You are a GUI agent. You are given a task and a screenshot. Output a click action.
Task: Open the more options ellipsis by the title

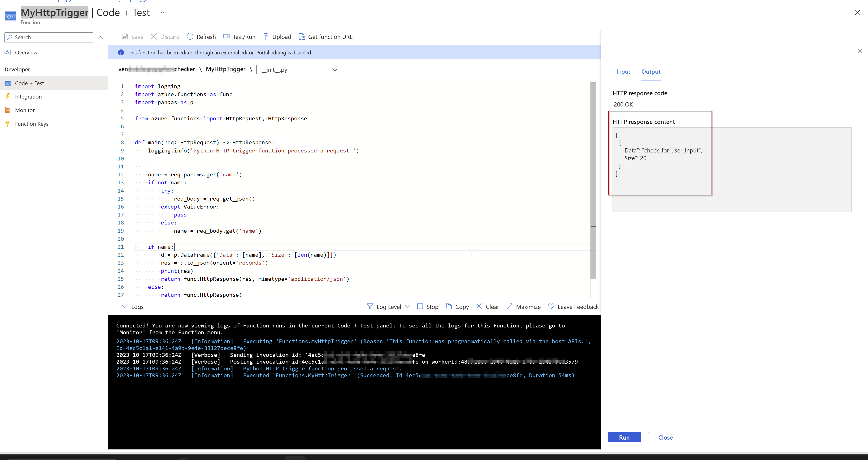[163, 12]
